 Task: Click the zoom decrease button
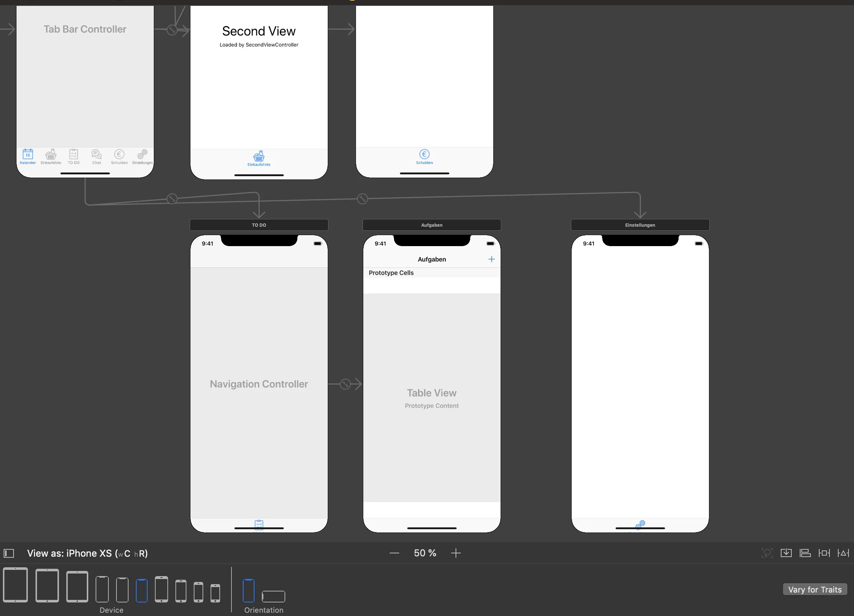pos(394,553)
